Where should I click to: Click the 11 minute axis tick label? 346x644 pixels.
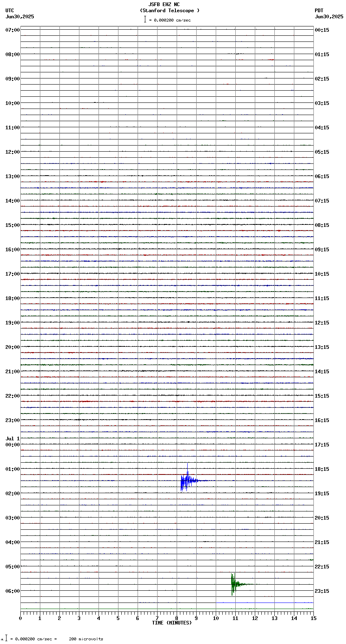(x=235, y=618)
